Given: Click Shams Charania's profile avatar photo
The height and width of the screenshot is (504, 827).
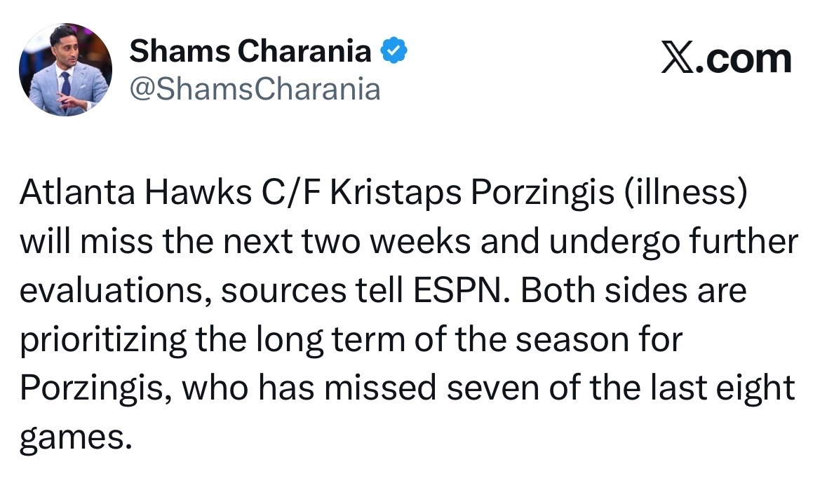Looking at the screenshot, I should [x=65, y=69].
